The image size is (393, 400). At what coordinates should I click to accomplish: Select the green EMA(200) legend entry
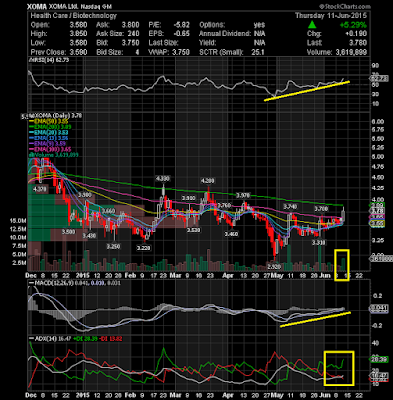point(50,127)
